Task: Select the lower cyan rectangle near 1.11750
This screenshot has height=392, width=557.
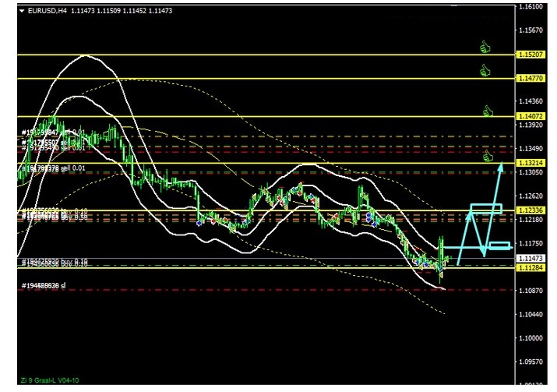Action: coord(499,246)
